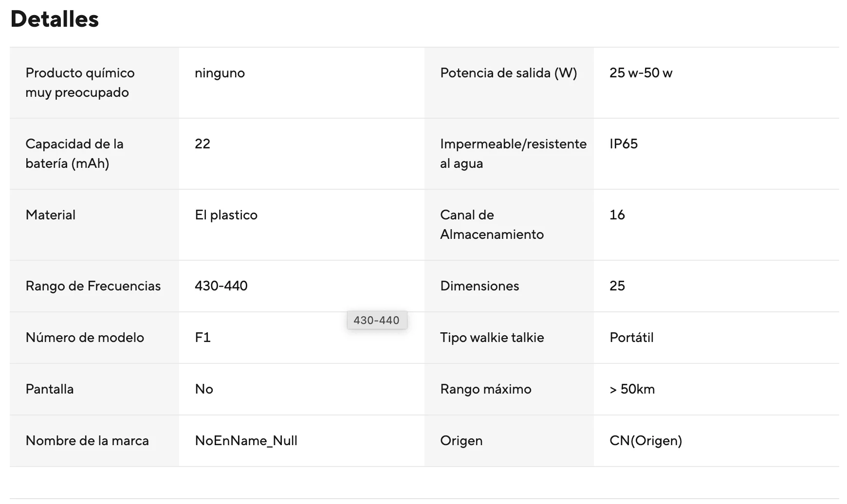Viewport: 847px width, 504px height.
Task: Click the "CN(Origen)" origin value
Action: point(645,441)
